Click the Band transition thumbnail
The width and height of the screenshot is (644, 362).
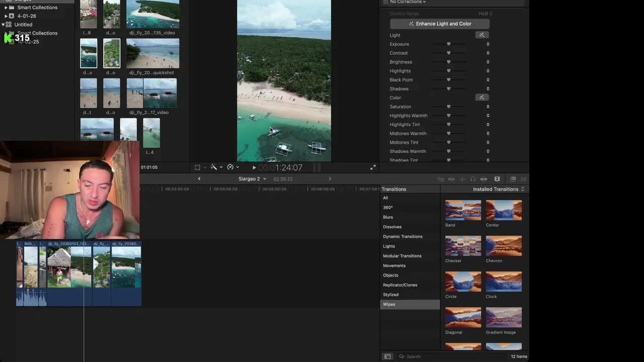[463, 210]
